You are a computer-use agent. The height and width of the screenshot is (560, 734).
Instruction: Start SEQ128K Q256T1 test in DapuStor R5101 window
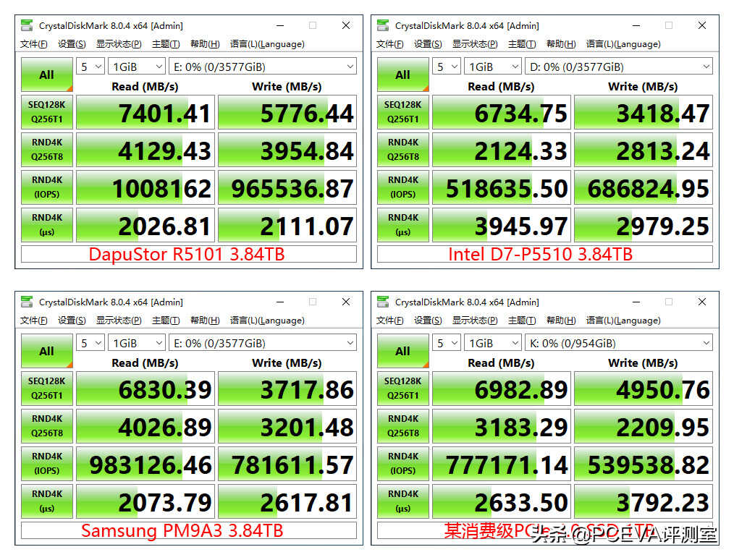(x=47, y=112)
